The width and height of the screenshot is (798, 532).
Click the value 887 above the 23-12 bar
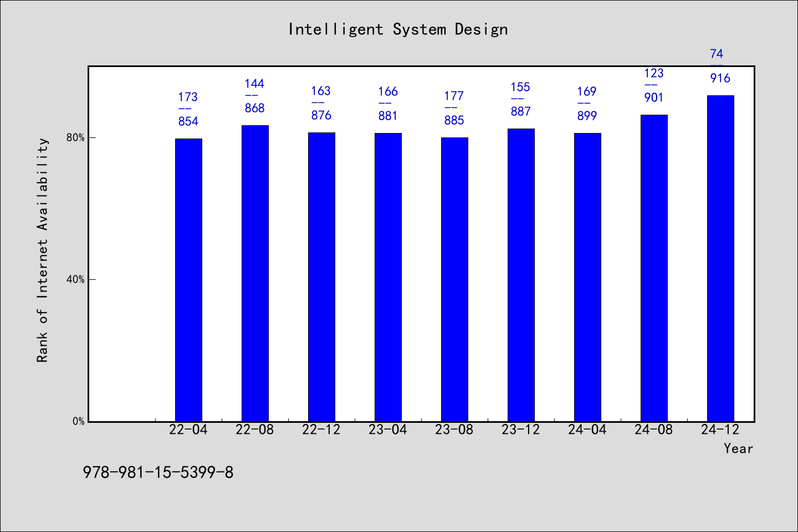pyautogui.click(x=521, y=111)
